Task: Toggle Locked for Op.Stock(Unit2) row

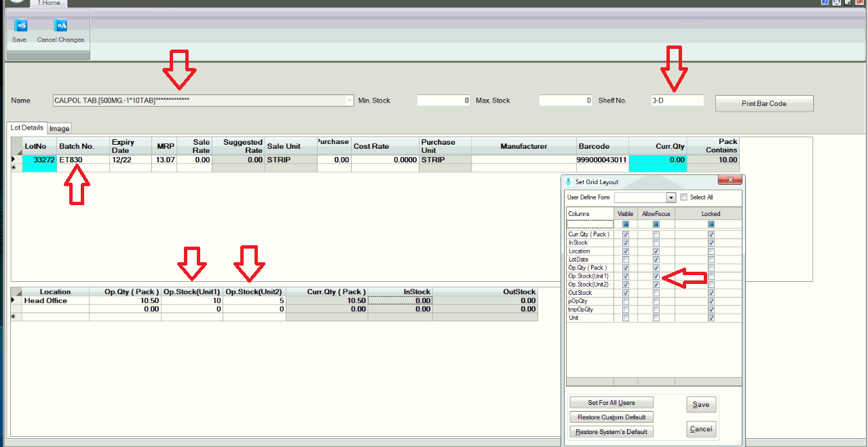Action: point(711,285)
